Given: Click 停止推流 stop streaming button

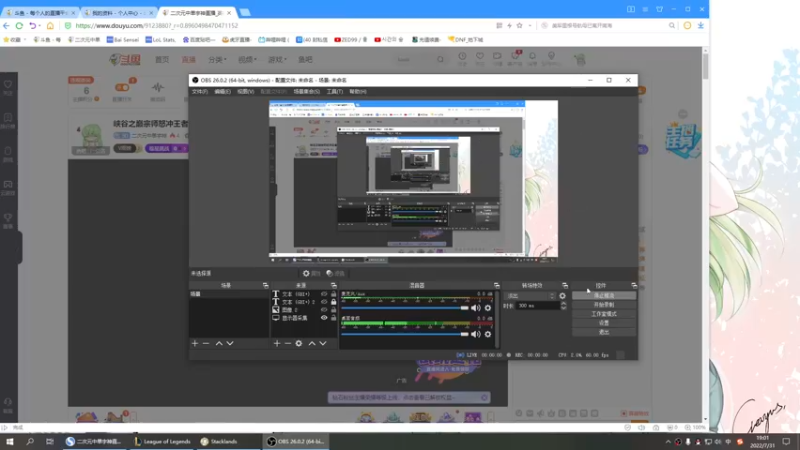Looking at the screenshot, I should point(604,295).
